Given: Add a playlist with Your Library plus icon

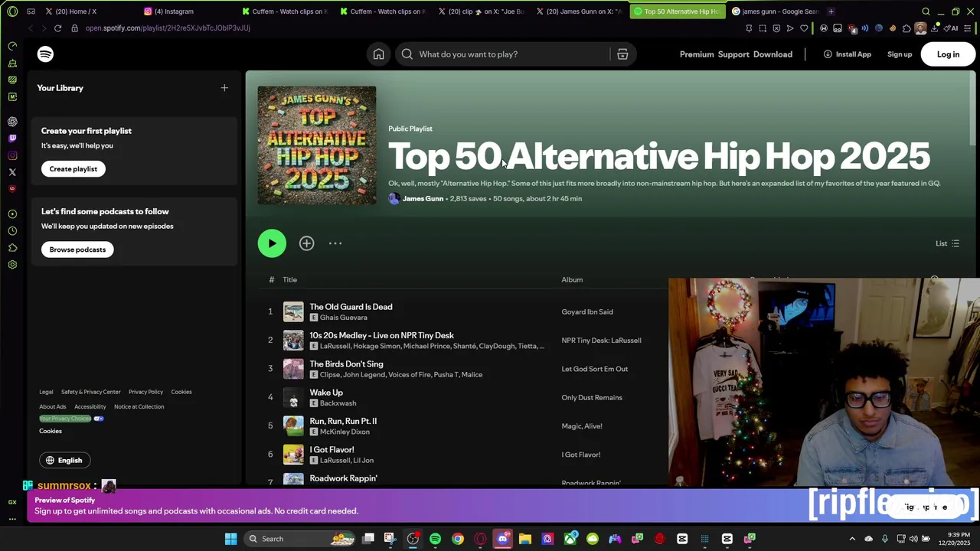Looking at the screenshot, I should 224,88.
